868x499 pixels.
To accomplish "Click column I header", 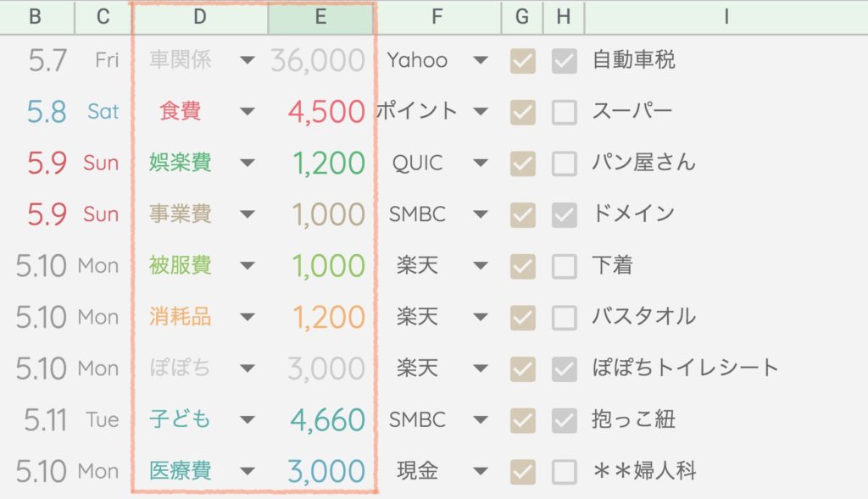I will click(726, 17).
